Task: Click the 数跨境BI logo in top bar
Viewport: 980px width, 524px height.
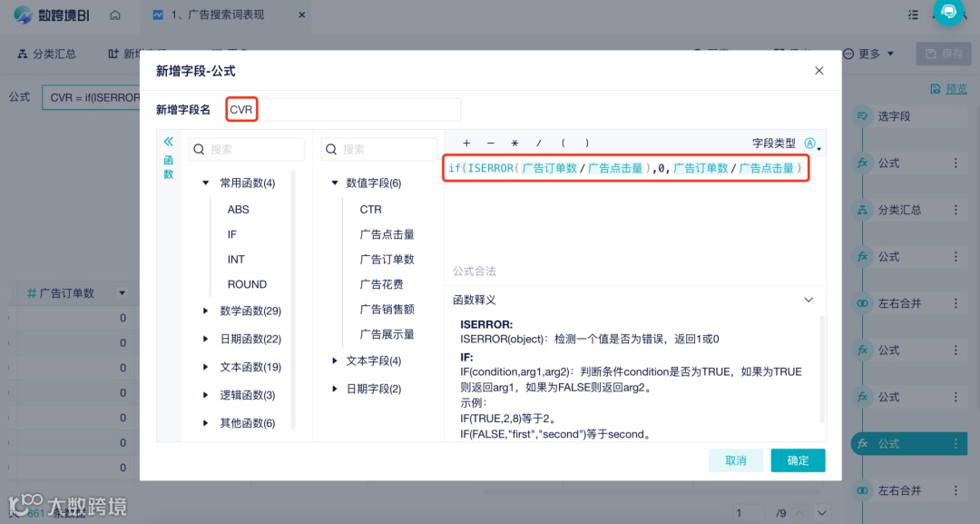Action: click(x=44, y=15)
